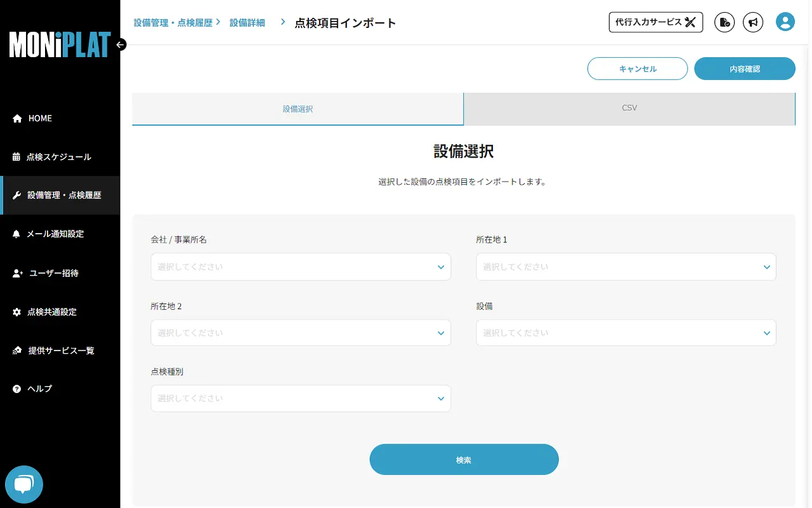Click the gear icon for 点検共通設定
This screenshot has width=812, height=508.
(x=15, y=312)
